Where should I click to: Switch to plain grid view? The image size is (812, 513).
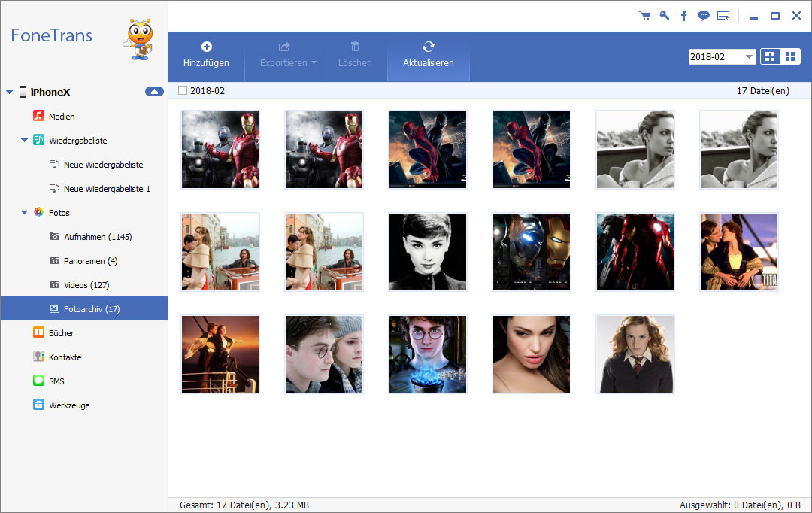(x=790, y=56)
